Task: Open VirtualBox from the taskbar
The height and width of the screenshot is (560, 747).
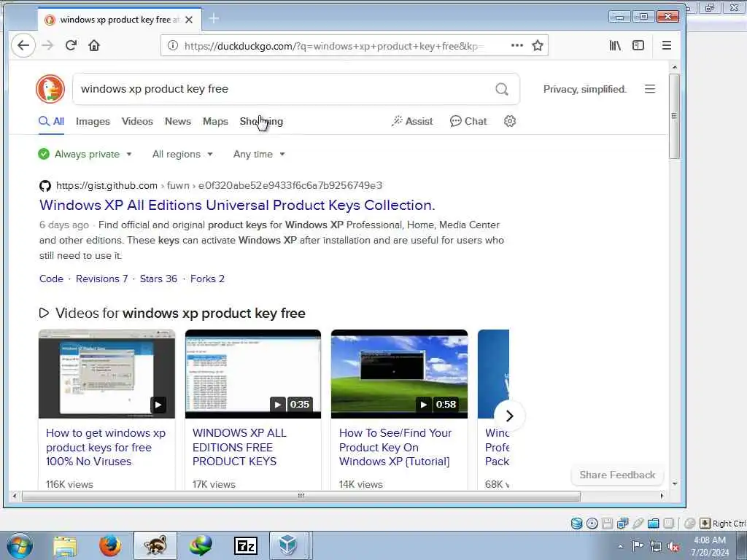Action: point(288,545)
